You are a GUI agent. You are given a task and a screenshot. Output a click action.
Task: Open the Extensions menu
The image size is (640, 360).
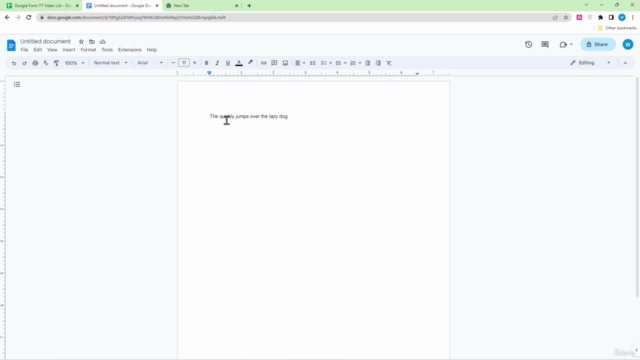(130, 50)
